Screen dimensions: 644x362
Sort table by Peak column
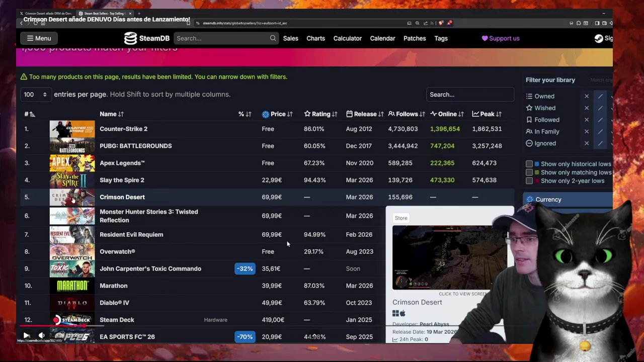coord(487,114)
